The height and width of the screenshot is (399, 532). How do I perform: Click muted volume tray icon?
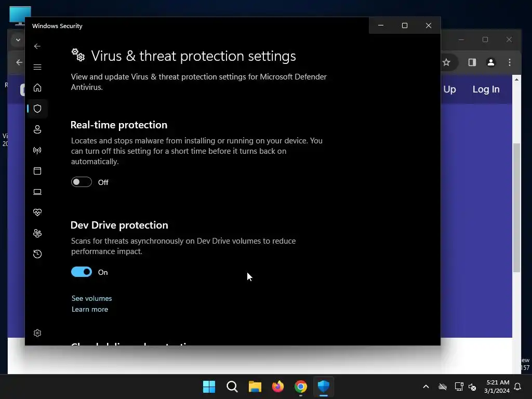click(472, 387)
